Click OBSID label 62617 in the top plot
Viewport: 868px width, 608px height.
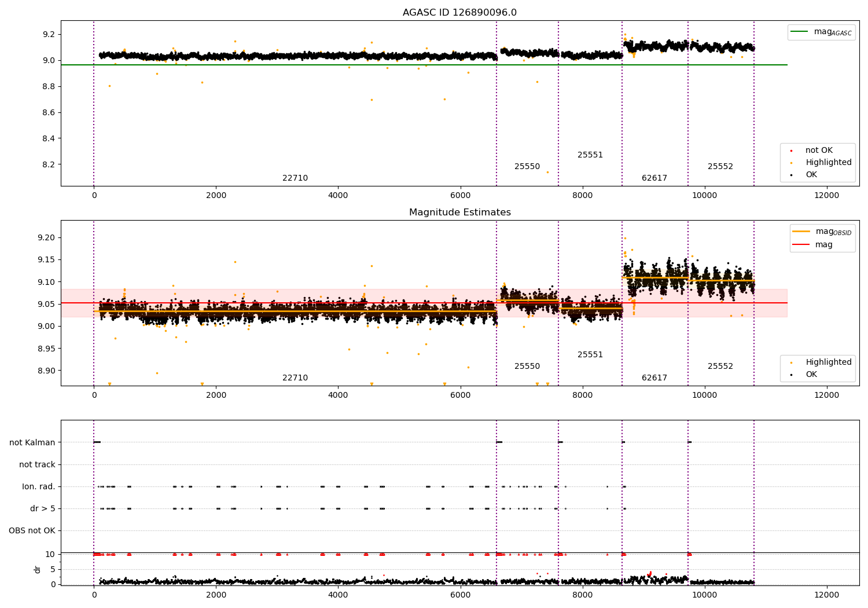click(654, 178)
